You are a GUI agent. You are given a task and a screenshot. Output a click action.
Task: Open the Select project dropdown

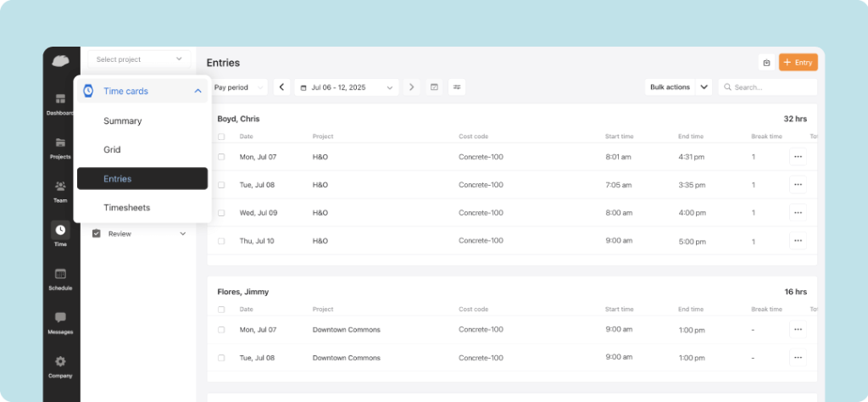140,59
